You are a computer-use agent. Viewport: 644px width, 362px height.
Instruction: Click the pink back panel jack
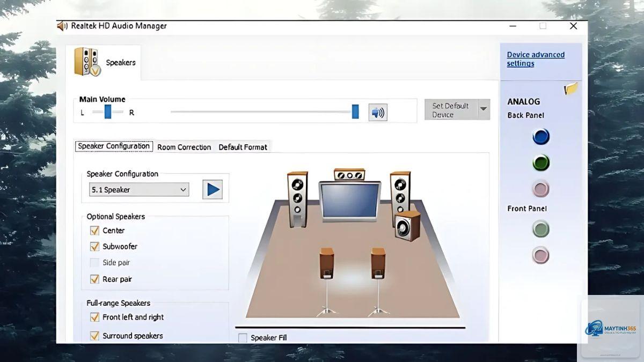pyautogui.click(x=541, y=189)
